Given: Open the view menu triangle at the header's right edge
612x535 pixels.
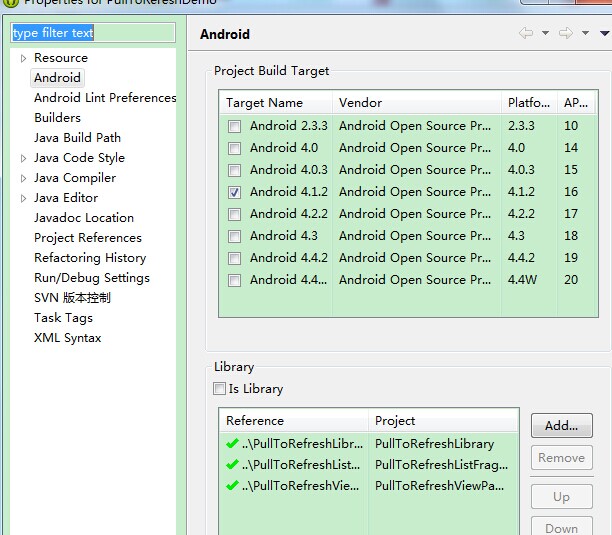Looking at the screenshot, I should pos(605,34).
